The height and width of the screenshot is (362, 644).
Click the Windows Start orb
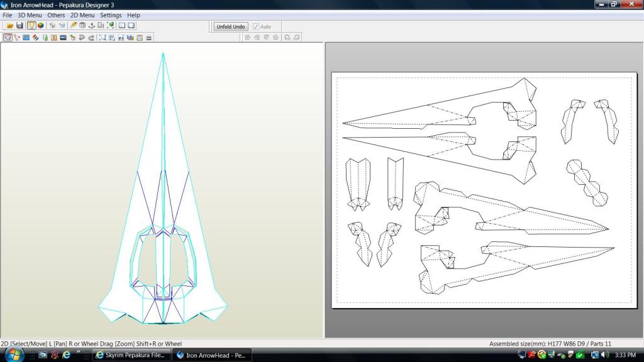coord(14,354)
